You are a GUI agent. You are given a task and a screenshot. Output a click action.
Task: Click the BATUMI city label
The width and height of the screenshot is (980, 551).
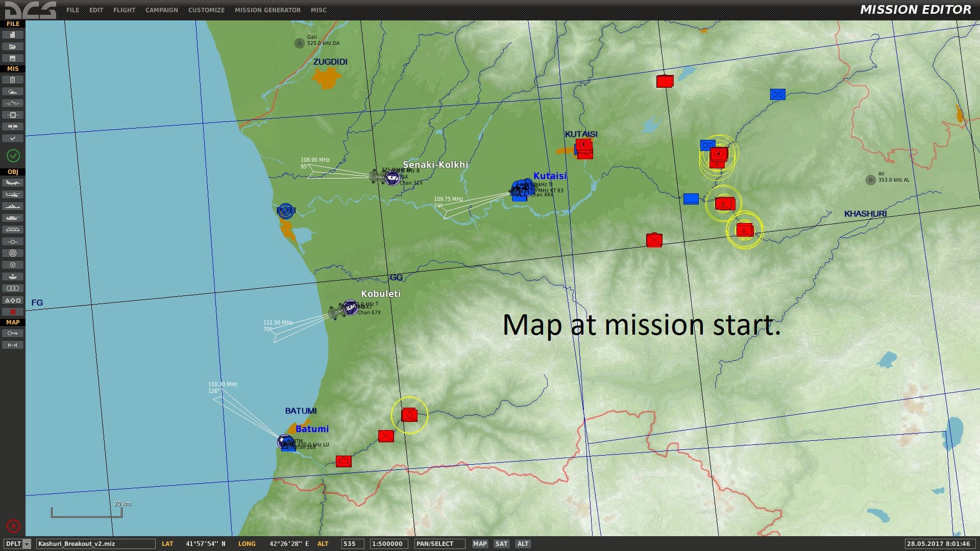[301, 411]
